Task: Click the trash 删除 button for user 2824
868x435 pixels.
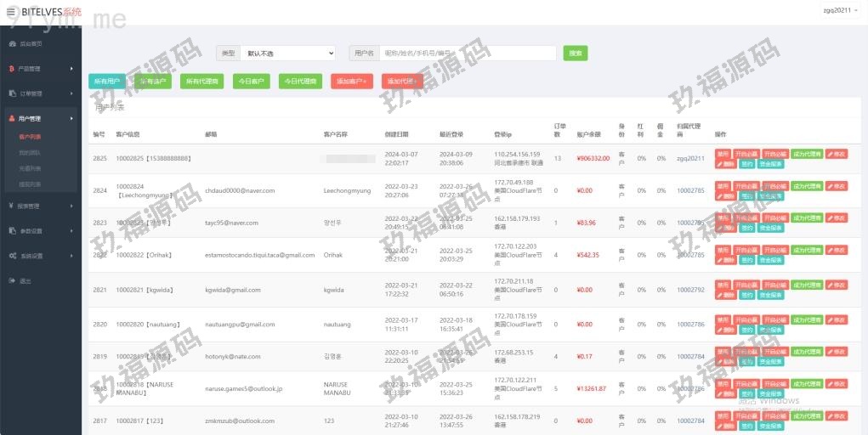Action: (725, 196)
